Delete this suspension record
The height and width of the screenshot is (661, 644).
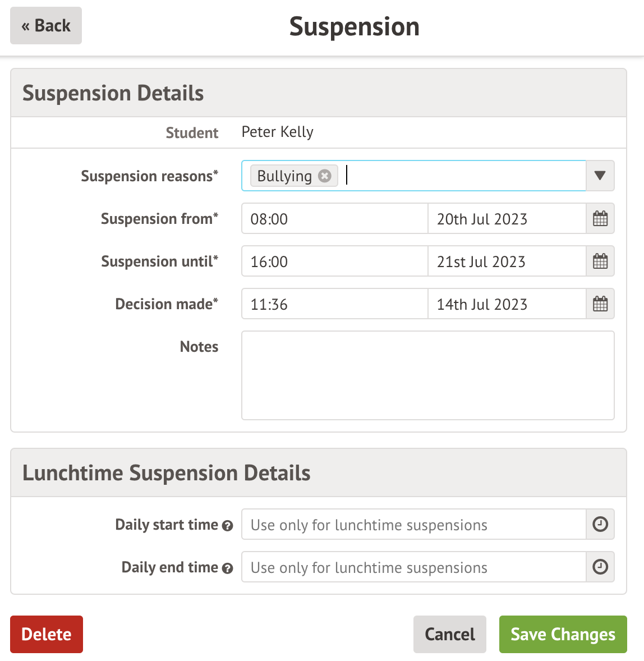point(46,634)
